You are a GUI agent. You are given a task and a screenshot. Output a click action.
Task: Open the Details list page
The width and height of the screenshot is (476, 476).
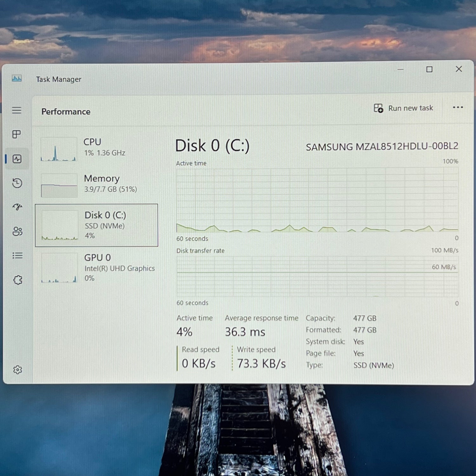17,255
